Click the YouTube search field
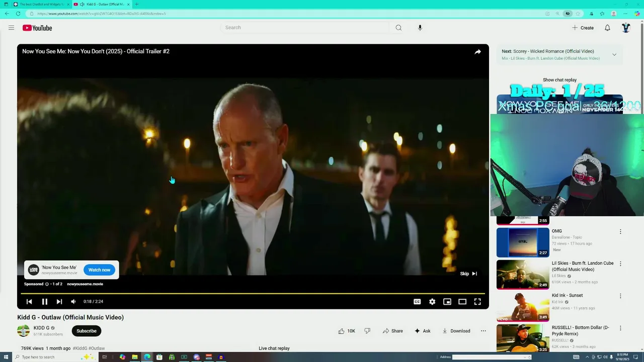This screenshot has width=644, height=362. point(305,28)
